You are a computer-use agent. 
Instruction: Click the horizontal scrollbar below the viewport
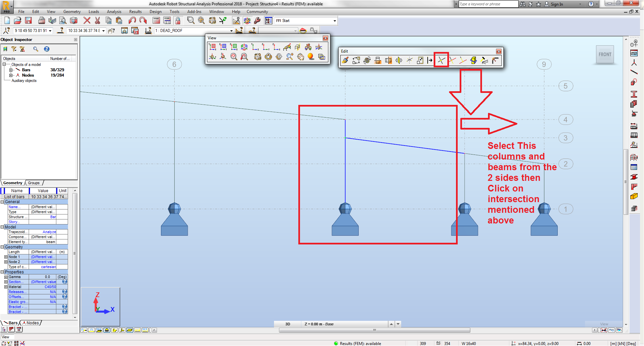pos(374,330)
